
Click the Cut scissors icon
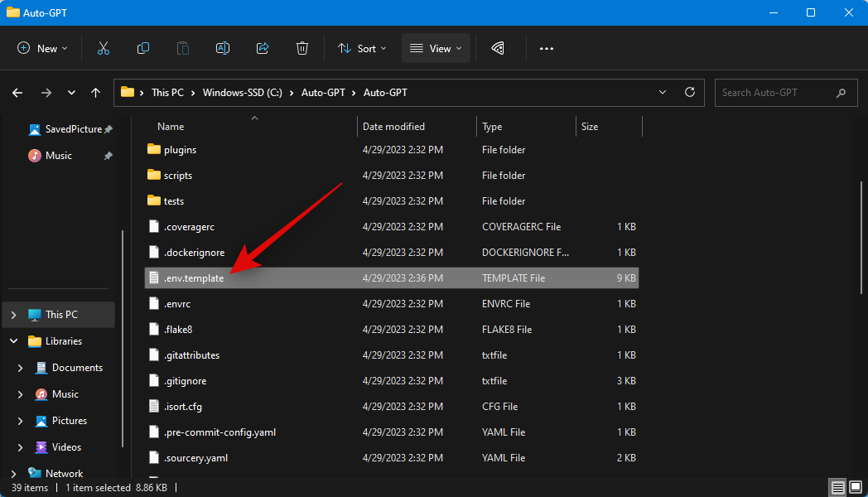104,48
